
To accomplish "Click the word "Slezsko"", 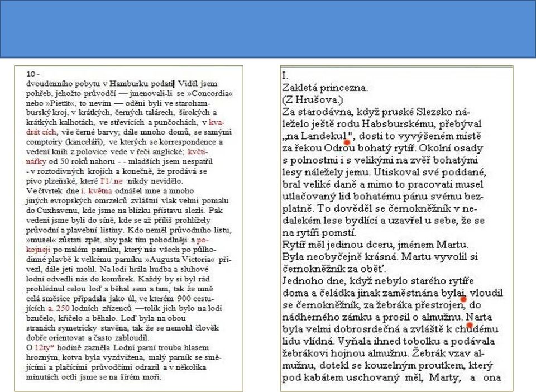I will point(435,112).
